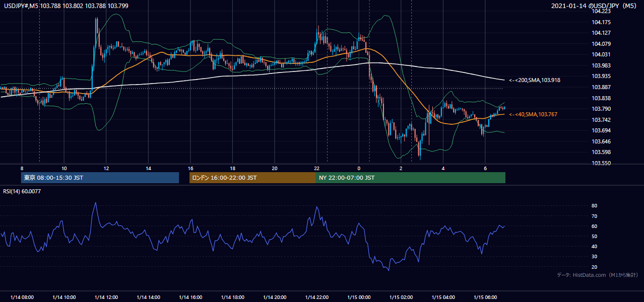Screen dimensions: 644x302
Task: Click the 1/14 10:00 time label
Action: pos(64,297)
